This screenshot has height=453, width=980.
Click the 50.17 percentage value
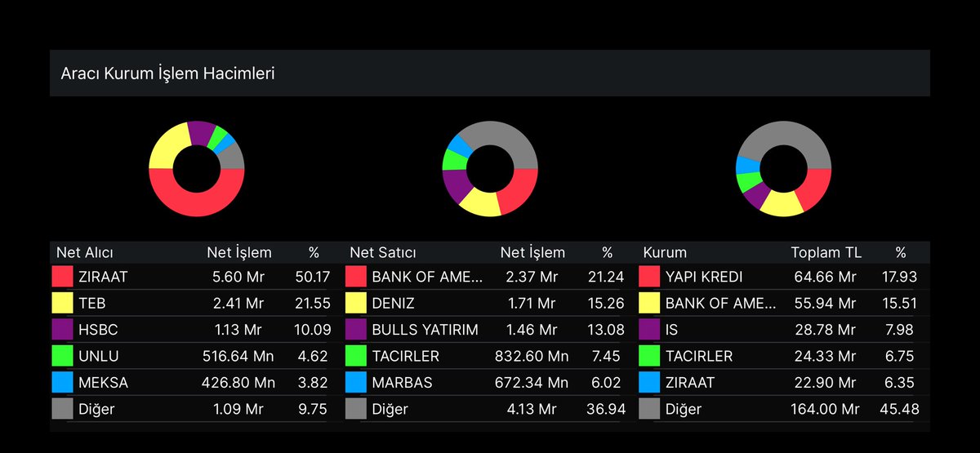point(313,278)
